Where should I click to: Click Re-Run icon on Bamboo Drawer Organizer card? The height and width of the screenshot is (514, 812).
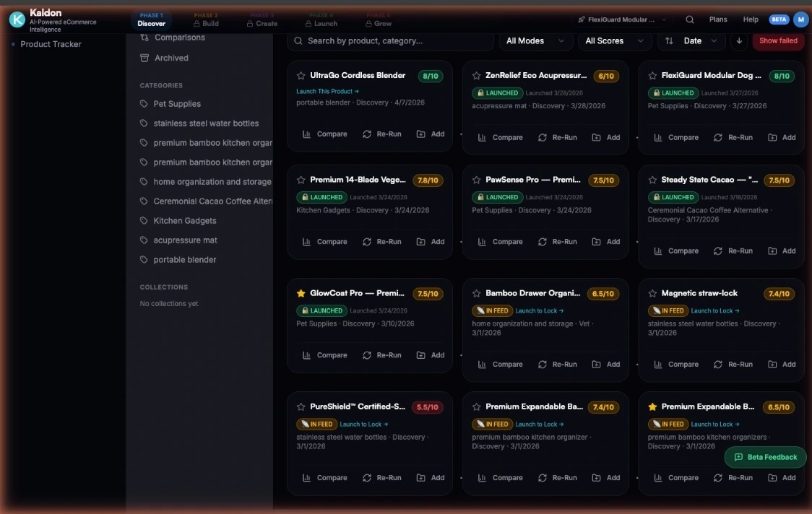[x=543, y=365]
